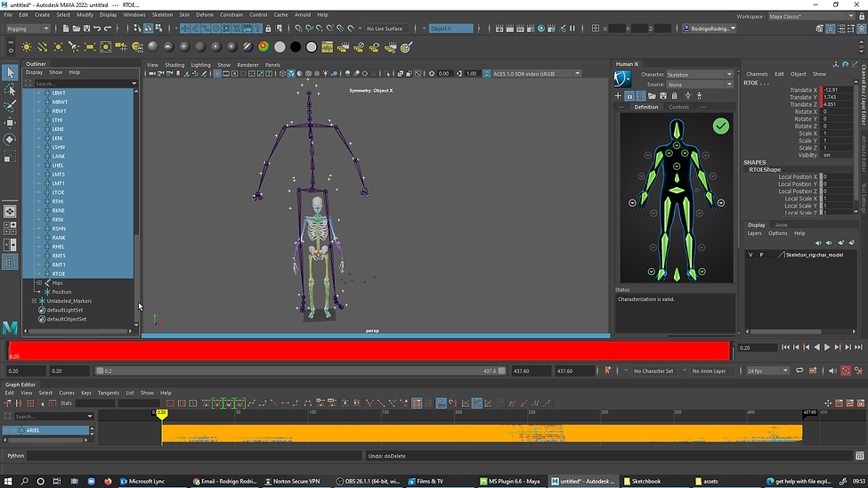Expand the Hips node in Outliner
The width and height of the screenshot is (868, 488).
coord(39,283)
